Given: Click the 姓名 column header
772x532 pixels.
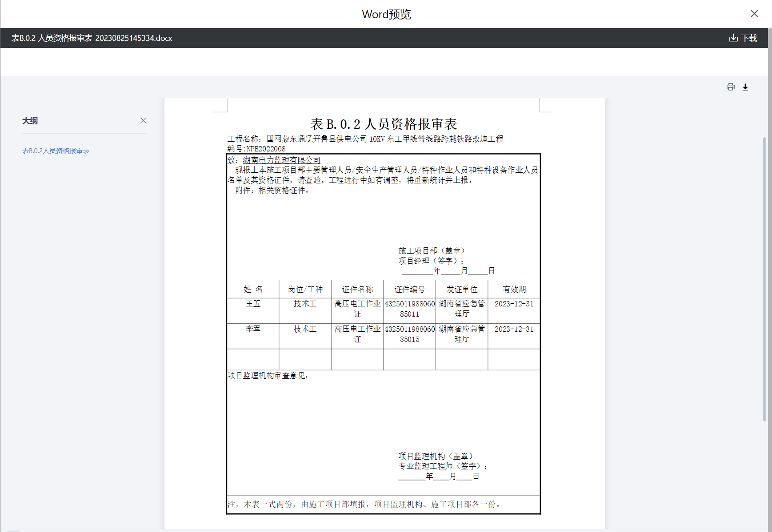Looking at the screenshot, I should (253, 290).
